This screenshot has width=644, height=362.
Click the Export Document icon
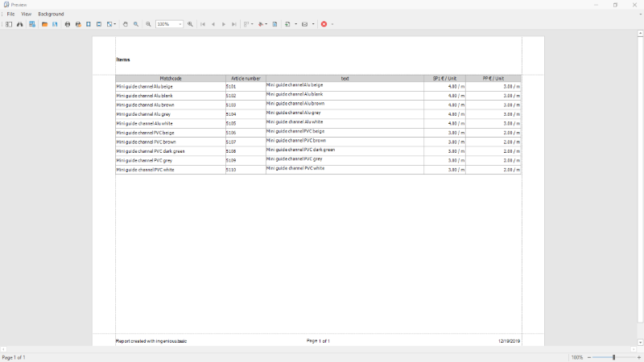(x=287, y=24)
